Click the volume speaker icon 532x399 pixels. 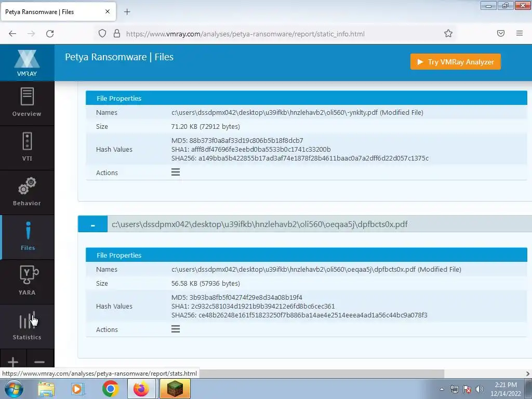point(480,389)
